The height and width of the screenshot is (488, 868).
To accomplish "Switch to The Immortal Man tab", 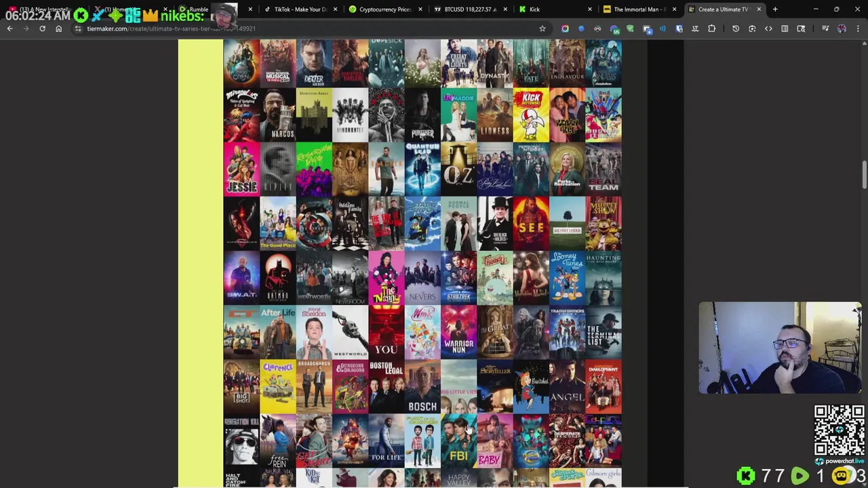I will click(639, 9).
